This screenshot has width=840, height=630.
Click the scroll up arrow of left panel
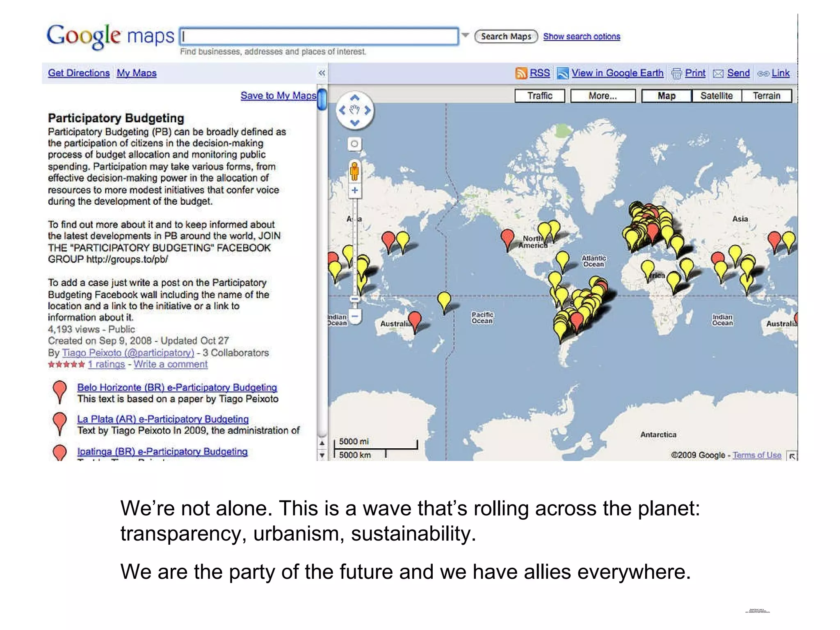coord(322,443)
